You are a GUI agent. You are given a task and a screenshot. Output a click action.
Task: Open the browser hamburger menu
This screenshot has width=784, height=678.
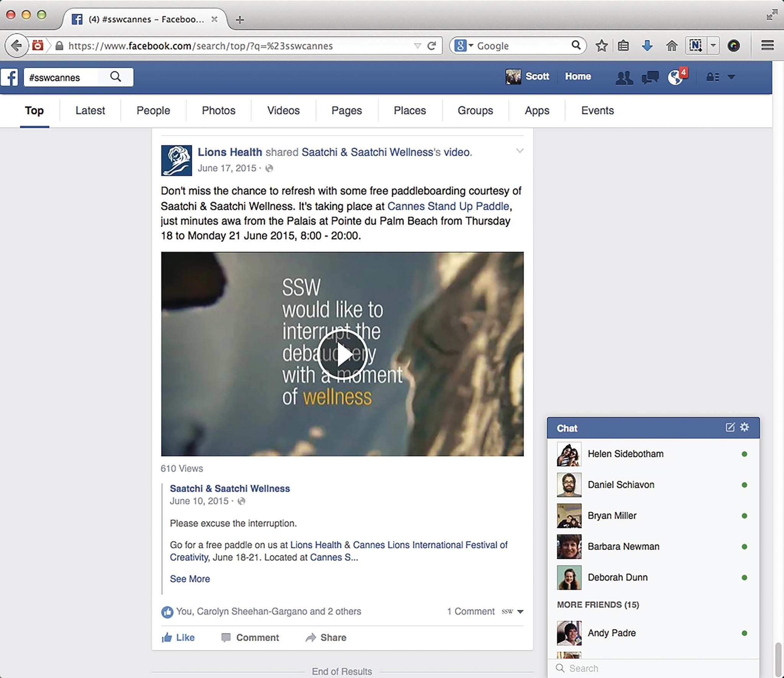point(768,45)
